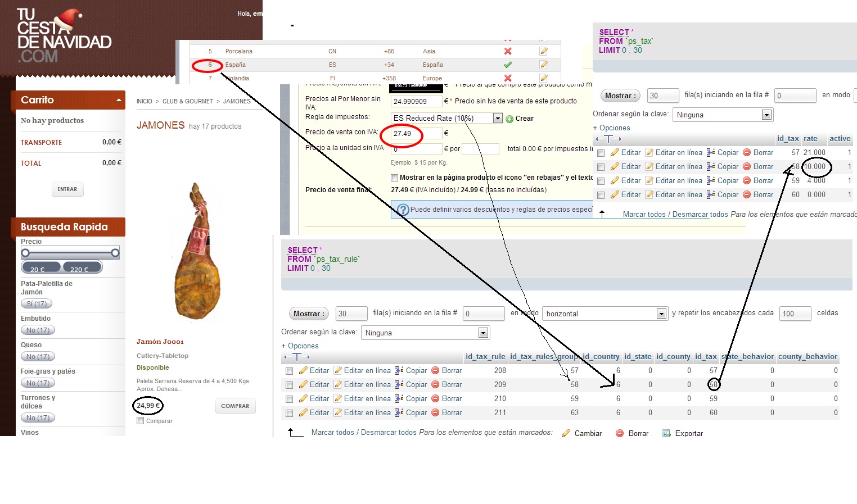Click the ENTRAR button in the cart
Screen dimensions: 857x504
67,189
